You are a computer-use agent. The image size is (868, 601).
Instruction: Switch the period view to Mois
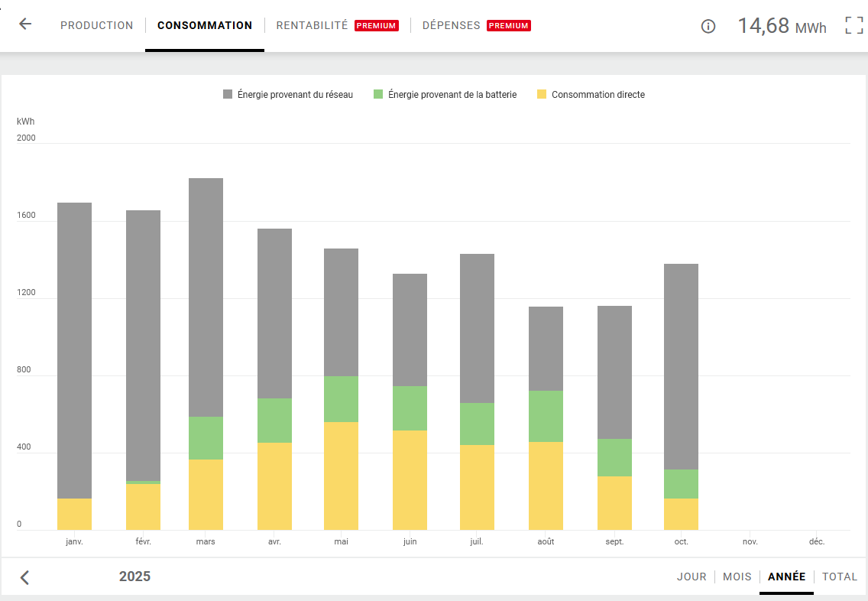737,577
